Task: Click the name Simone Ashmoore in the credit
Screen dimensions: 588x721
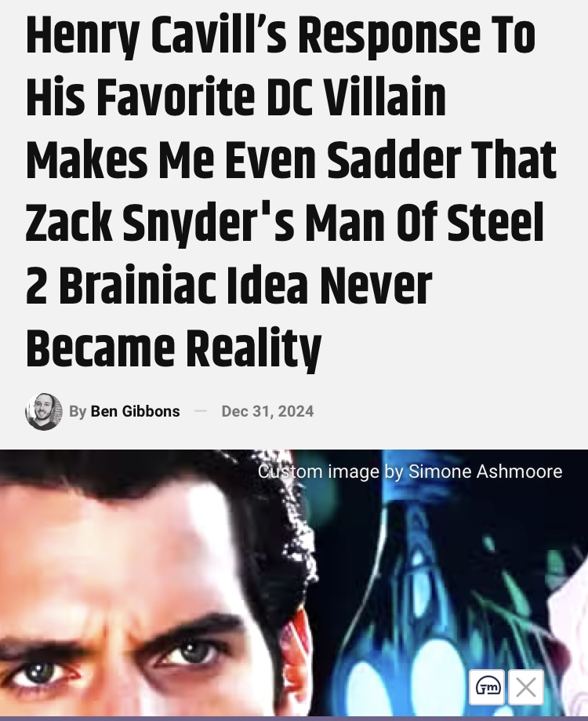Action: (x=485, y=472)
